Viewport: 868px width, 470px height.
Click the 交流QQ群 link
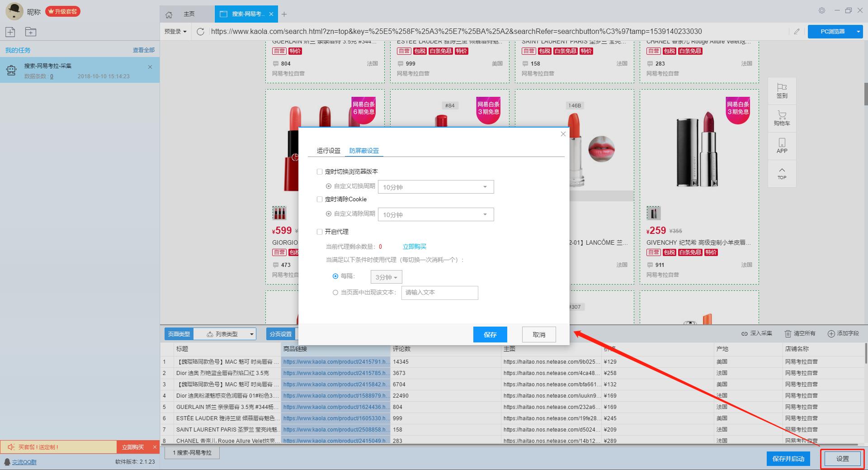[x=24, y=462]
